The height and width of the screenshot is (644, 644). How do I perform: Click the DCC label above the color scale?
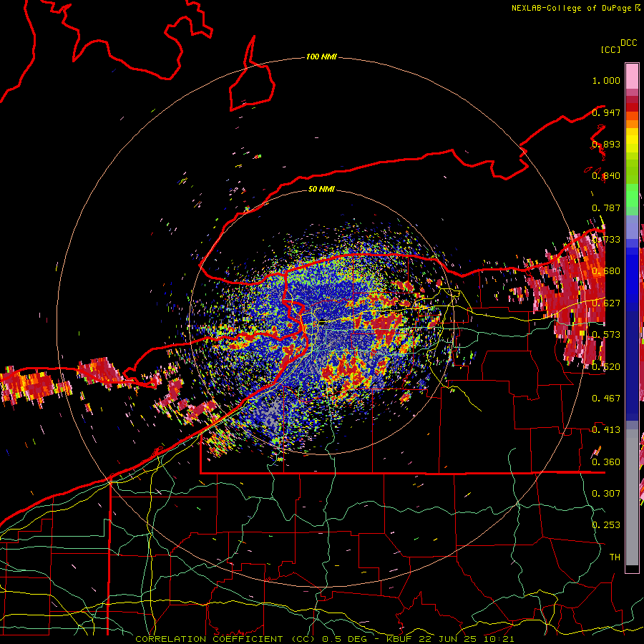click(628, 43)
